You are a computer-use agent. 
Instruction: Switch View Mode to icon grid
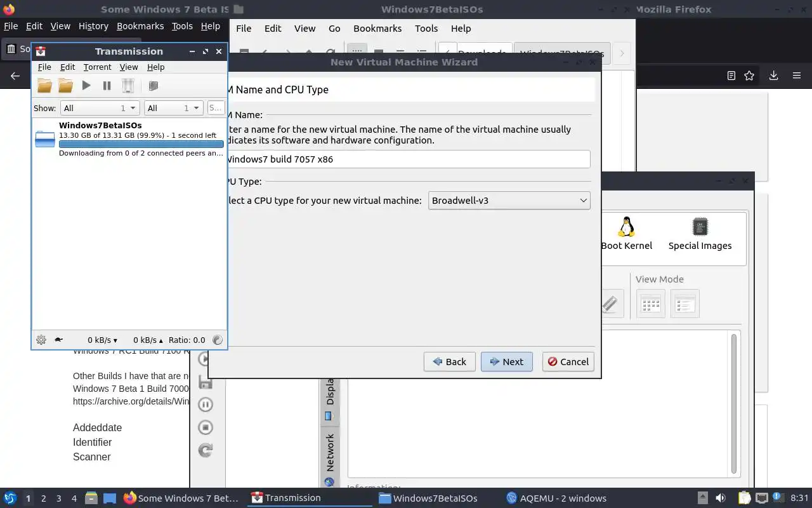pos(651,304)
